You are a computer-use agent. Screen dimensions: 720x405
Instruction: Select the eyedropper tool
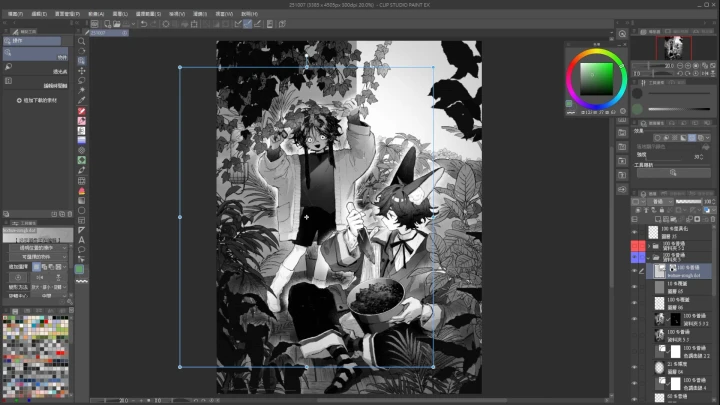81,97
